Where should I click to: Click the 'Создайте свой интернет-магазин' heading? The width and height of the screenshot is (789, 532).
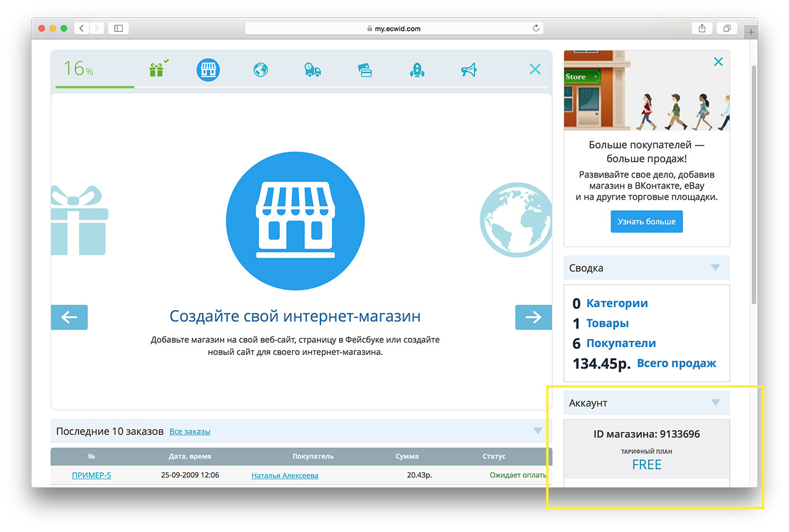295,317
